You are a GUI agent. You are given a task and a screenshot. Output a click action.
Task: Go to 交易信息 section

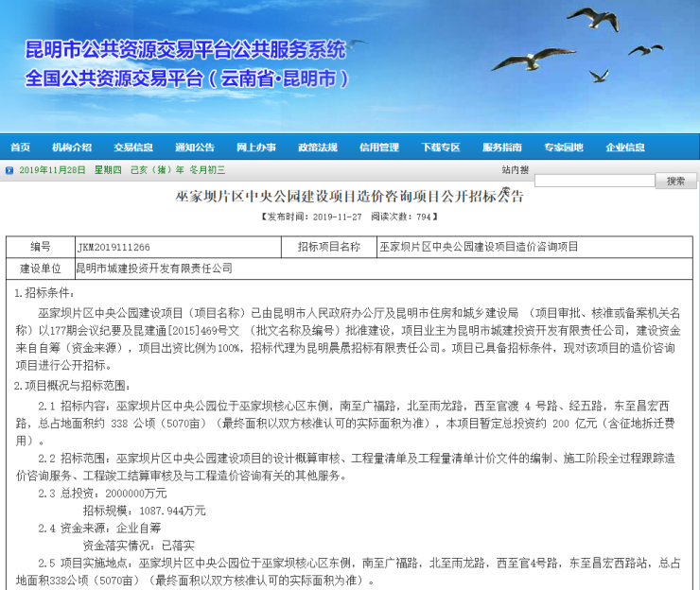tap(133, 147)
